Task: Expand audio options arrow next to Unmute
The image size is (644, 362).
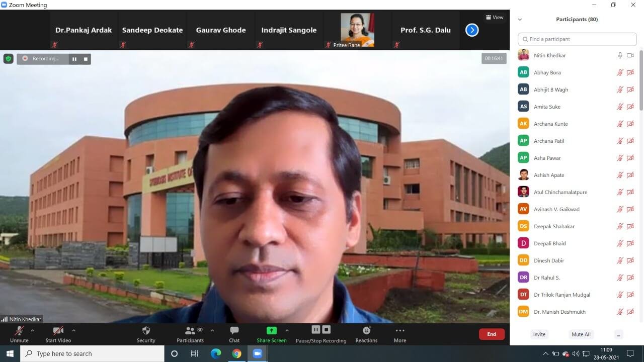Action: point(33,330)
